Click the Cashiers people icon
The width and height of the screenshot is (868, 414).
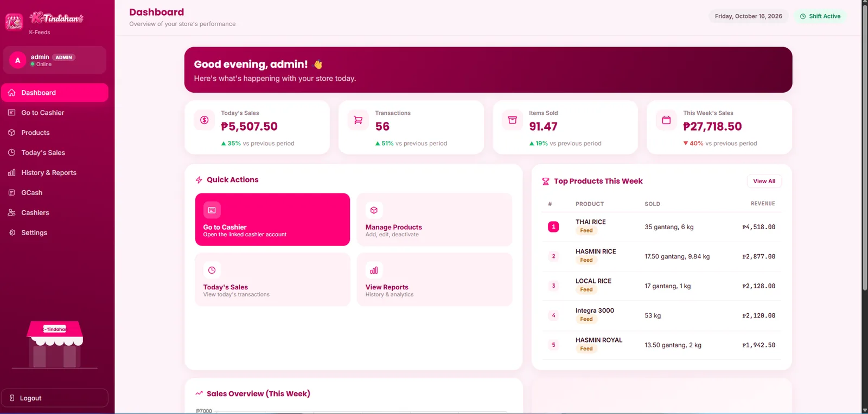[x=11, y=213]
